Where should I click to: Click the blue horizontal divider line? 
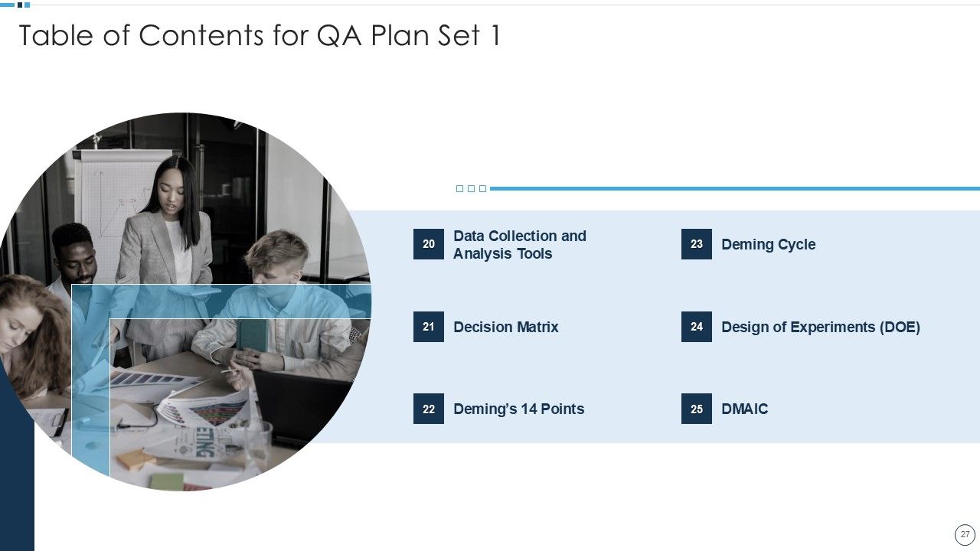[733, 188]
